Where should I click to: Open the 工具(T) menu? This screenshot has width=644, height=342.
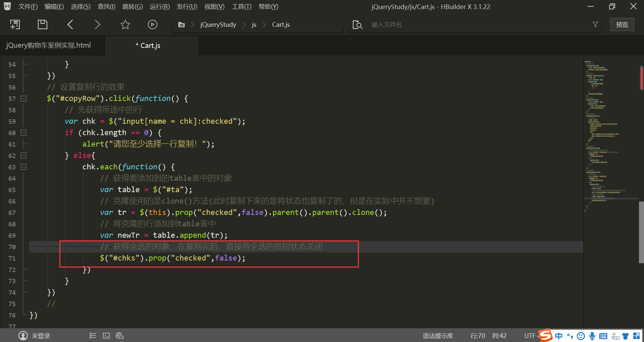[x=241, y=7]
